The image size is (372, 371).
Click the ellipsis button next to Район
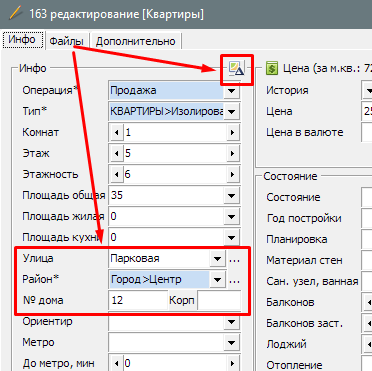coord(235,281)
